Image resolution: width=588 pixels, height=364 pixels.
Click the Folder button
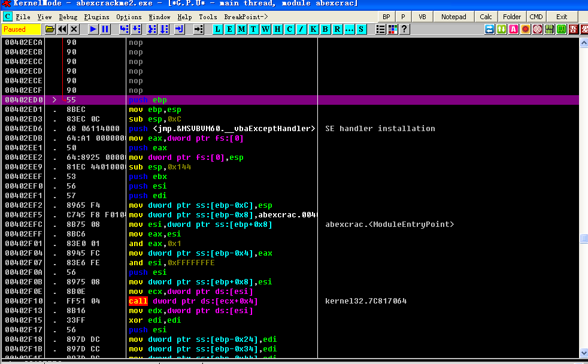512,17
